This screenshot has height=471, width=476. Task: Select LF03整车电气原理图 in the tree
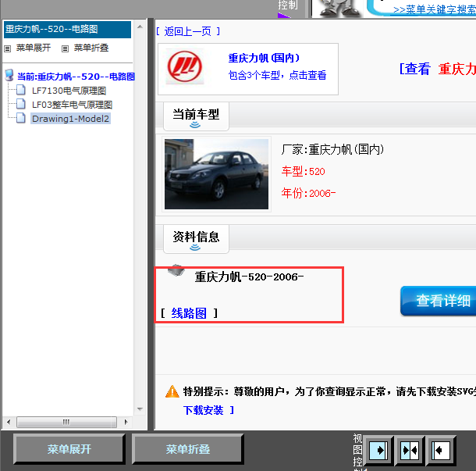[x=72, y=105]
